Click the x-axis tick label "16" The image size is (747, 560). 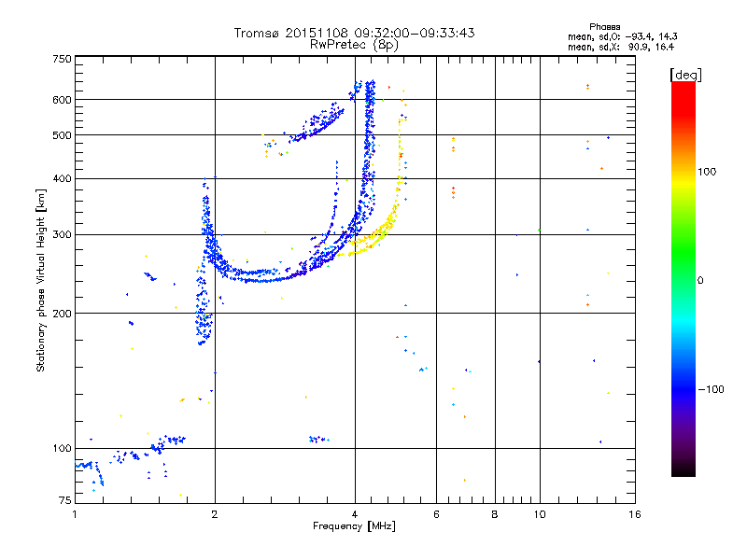[635, 514]
